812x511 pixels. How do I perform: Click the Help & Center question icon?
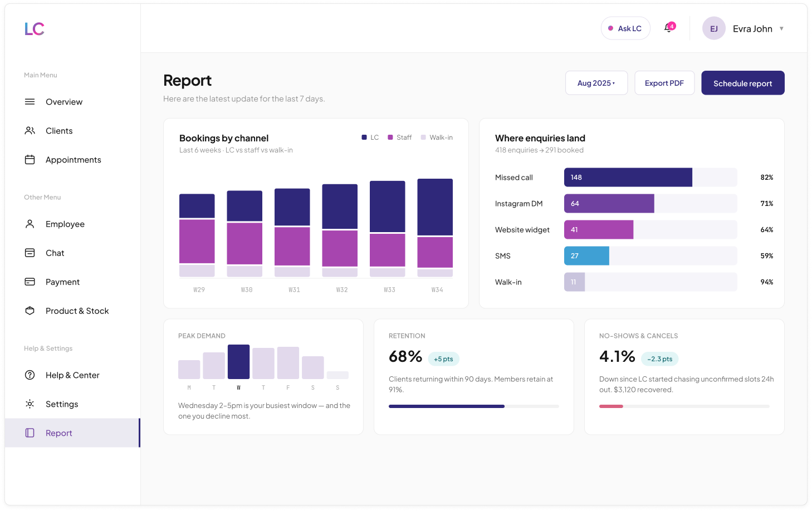30,375
